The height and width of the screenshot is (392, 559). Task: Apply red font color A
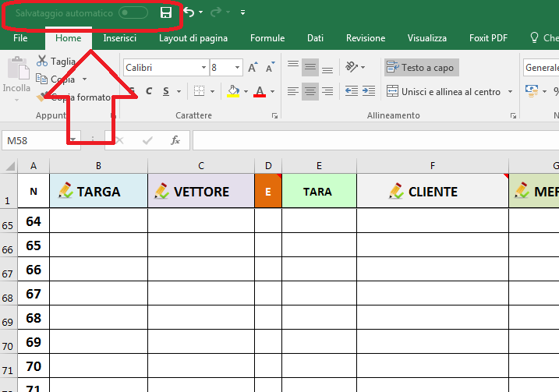[260, 91]
